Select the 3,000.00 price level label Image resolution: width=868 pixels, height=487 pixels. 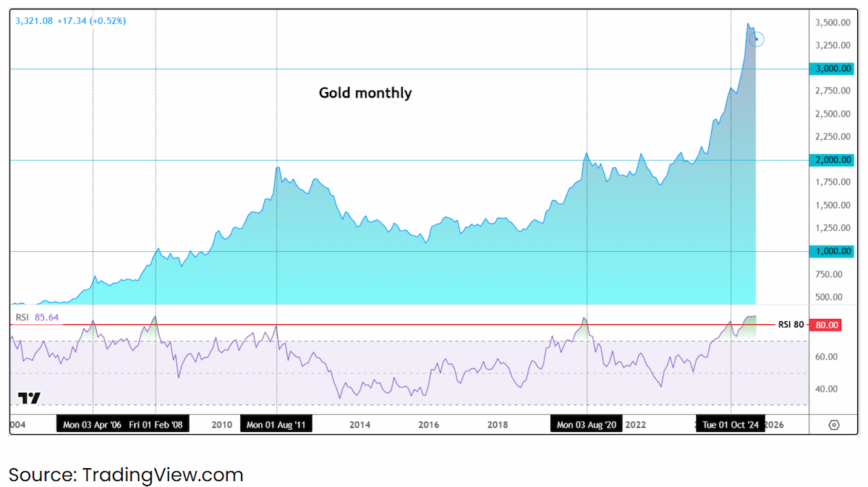pyautogui.click(x=831, y=69)
